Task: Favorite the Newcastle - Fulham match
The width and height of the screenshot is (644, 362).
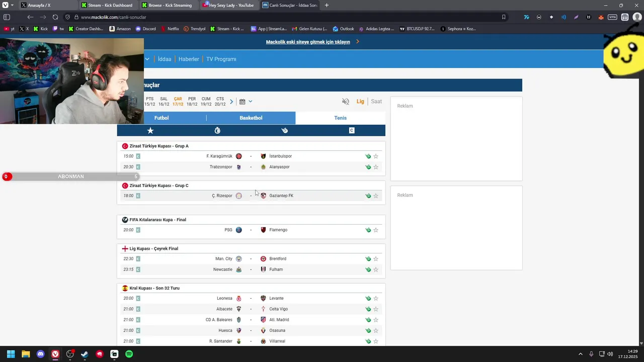Action: [376, 269]
